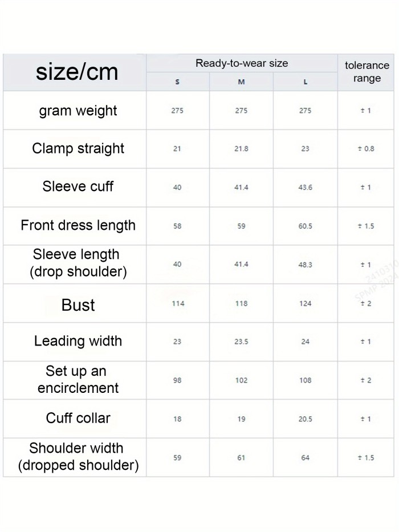Click the Bust value 118 for size M
399x532 pixels.
(x=241, y=303)
